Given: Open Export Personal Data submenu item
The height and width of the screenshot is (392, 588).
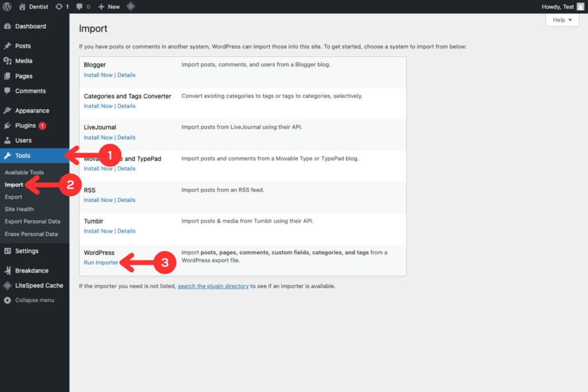Looking at the screenshot, I should [x=32, y=222].
